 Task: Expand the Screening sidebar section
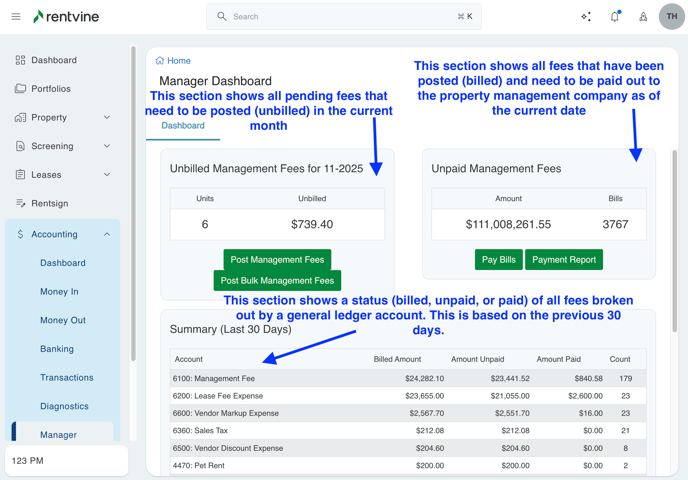coord(107,146)
